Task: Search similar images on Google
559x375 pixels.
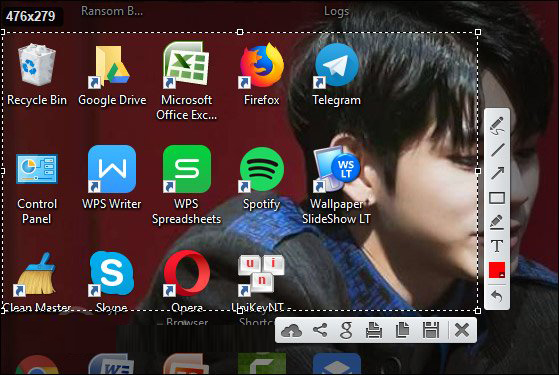Action: click(x=346, y=330)
